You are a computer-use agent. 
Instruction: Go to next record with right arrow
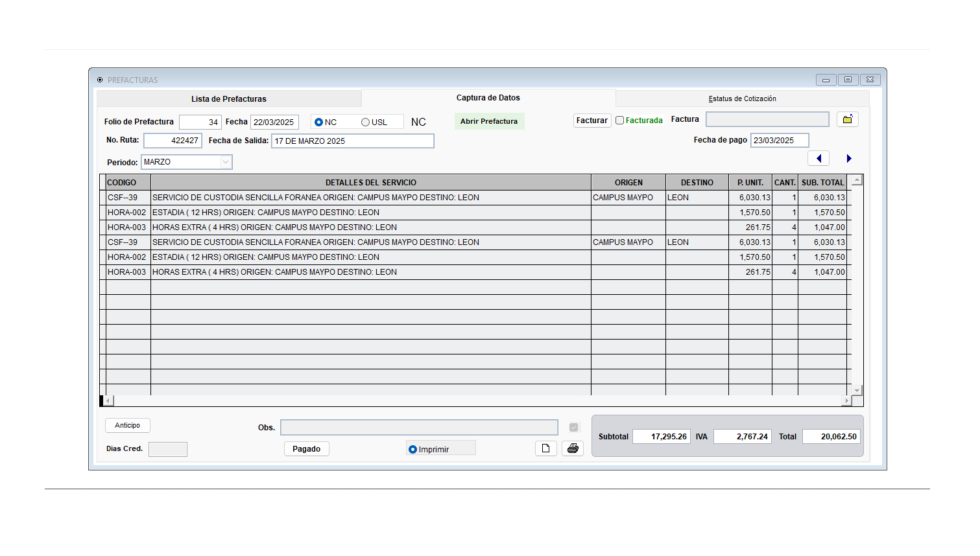(x=848, y=159)
